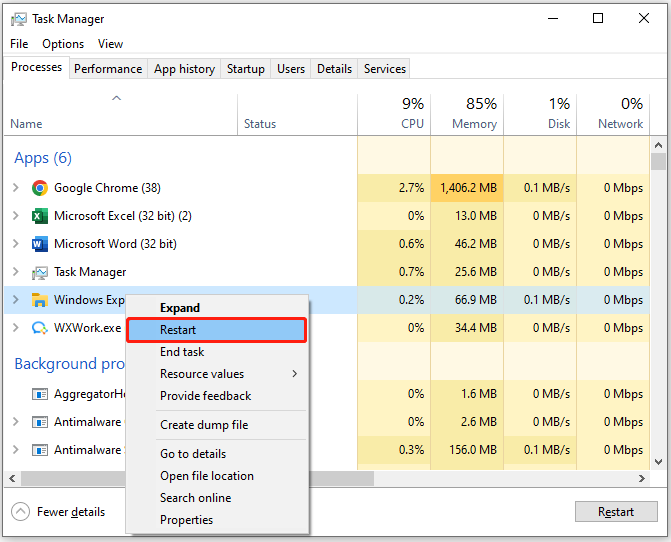Choose Open file location option
Screen dimensions: 671x542
(217, 476)
